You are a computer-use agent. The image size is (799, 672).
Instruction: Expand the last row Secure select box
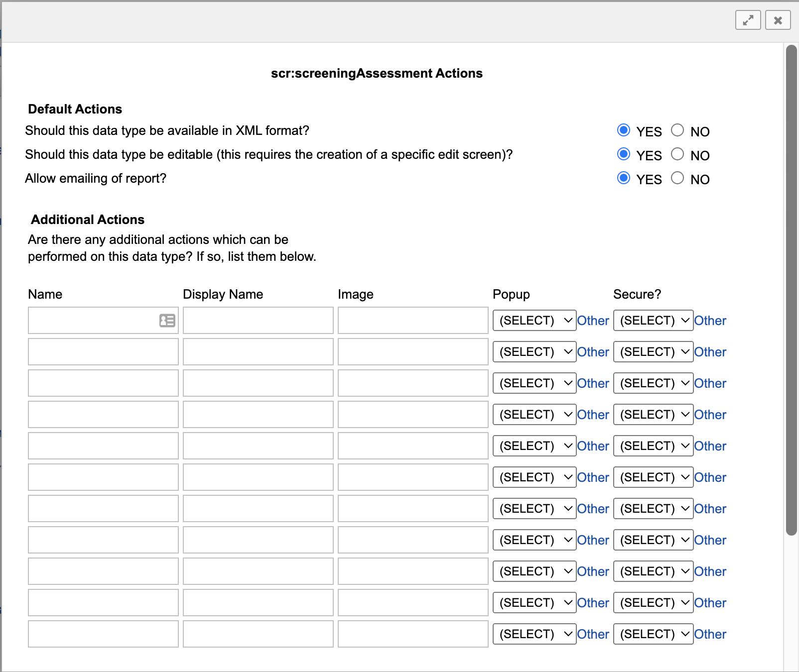(653, 634)
